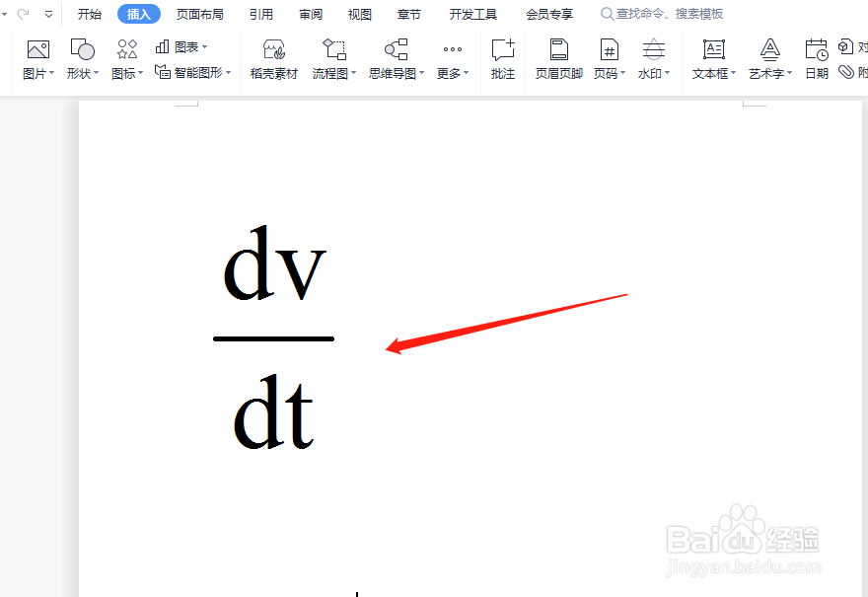Viewport: 868px width, 597px height.
Task: Click the Watermark (水印) icon
Action: (x=654, y=49)
